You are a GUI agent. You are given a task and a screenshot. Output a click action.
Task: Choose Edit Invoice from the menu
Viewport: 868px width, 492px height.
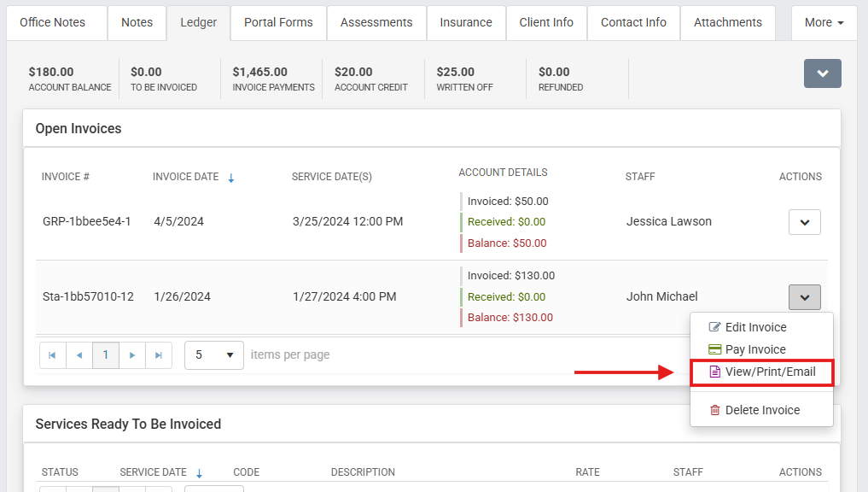[761, 327]
